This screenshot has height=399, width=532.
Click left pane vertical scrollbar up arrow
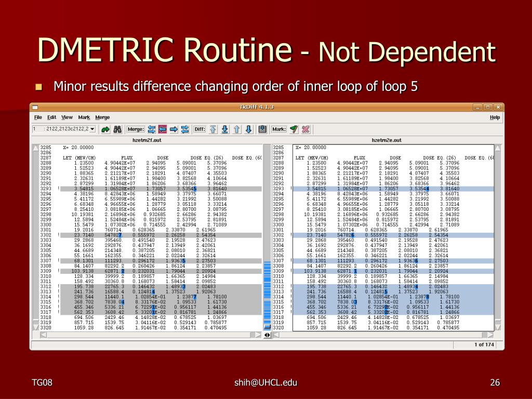(35, 148)
